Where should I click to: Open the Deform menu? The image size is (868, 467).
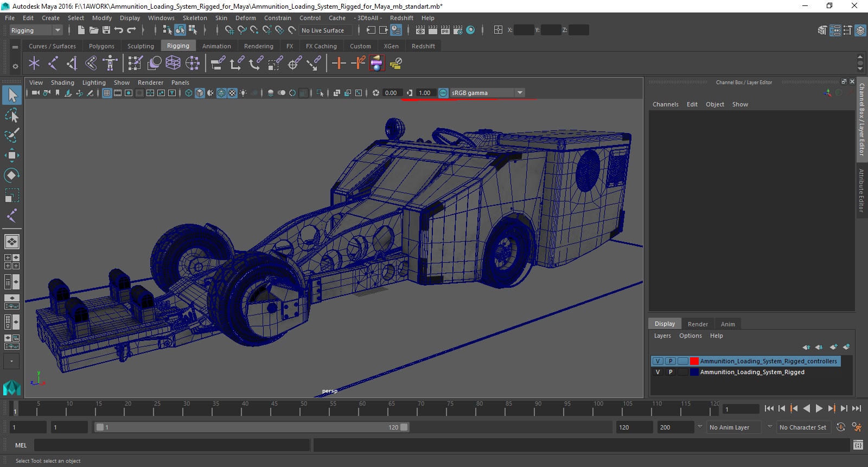click(x=245, y=18)
